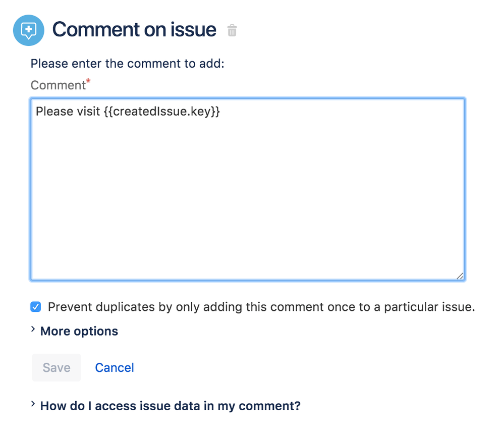Click the red required asterisk next to Comment
This screenshot has width=504, height=437.
(x=88, y=81)
